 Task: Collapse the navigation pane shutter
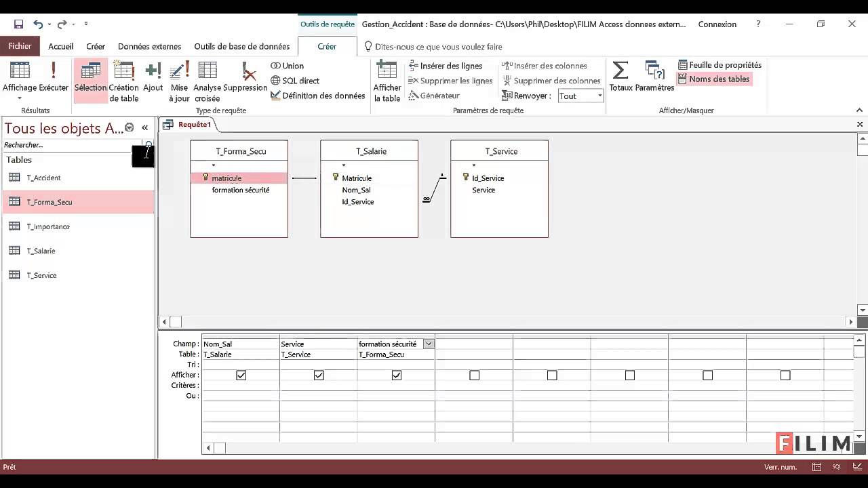coord(144,127)
